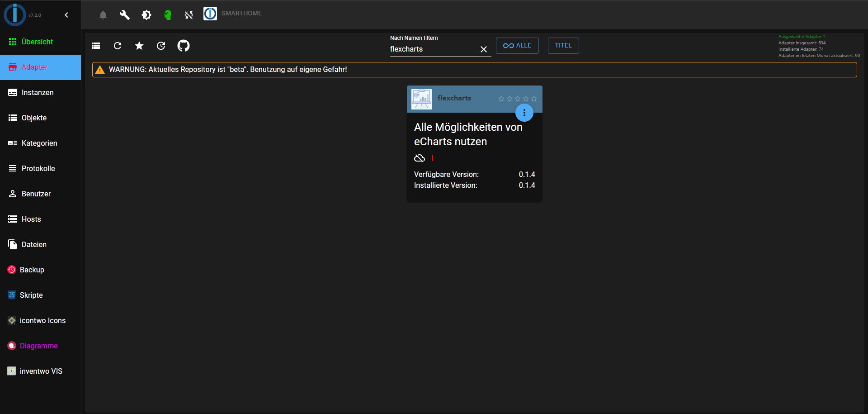This screenshot has width=868, height=414.
Task: Click 'Ausgewählte Adapter 1' statistic
Action: pyautogui.click(x=802, y=37)
